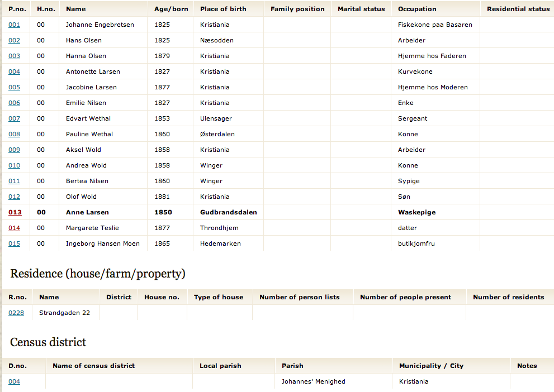Select bold name Anne Larsen
The width and height of the screenshot is (554, 392).
click(87, 212)
